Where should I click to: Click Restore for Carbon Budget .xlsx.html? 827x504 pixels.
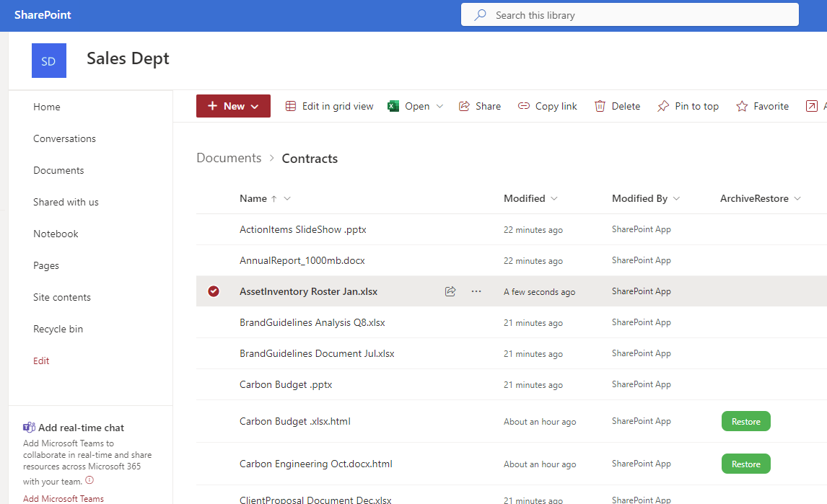point(745,421)
